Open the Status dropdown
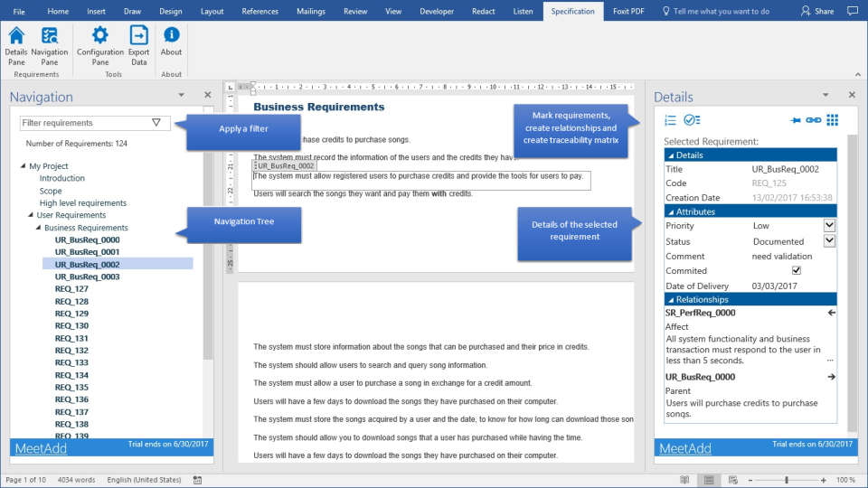This screenshot has width=868, height=488. click(829, 240)
